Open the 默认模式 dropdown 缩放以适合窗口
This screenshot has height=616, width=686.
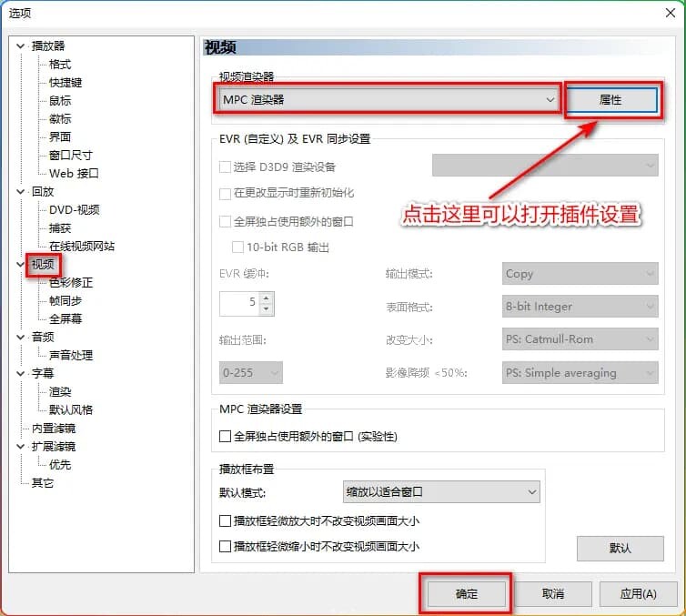tap(441, 492)
